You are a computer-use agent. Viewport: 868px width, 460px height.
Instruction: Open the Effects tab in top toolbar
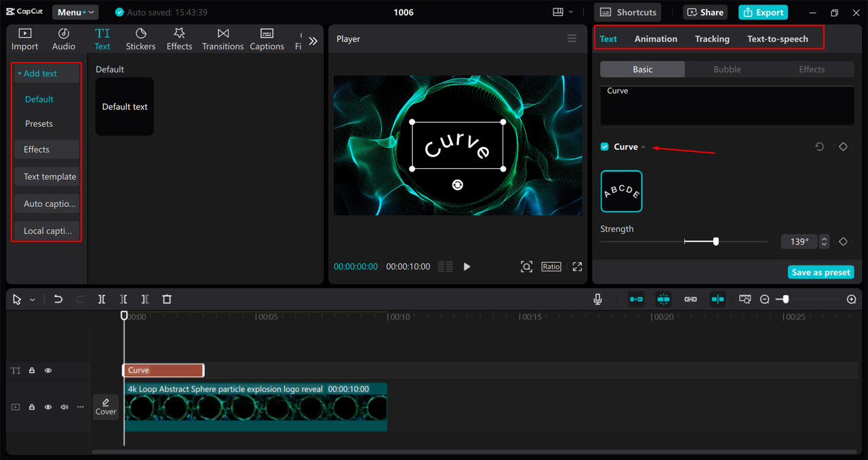point(179,39)
